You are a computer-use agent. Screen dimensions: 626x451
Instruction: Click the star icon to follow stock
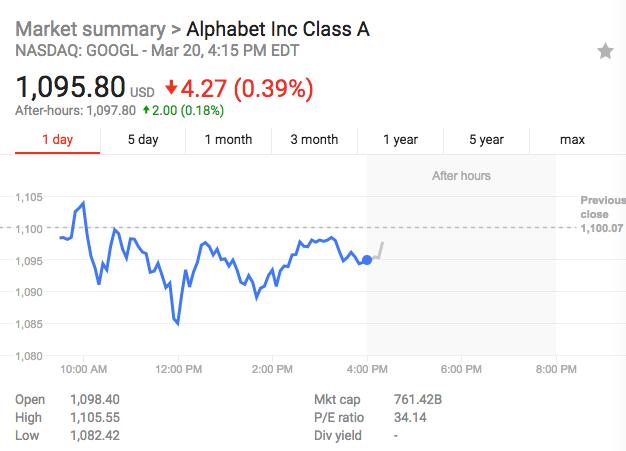605,51
